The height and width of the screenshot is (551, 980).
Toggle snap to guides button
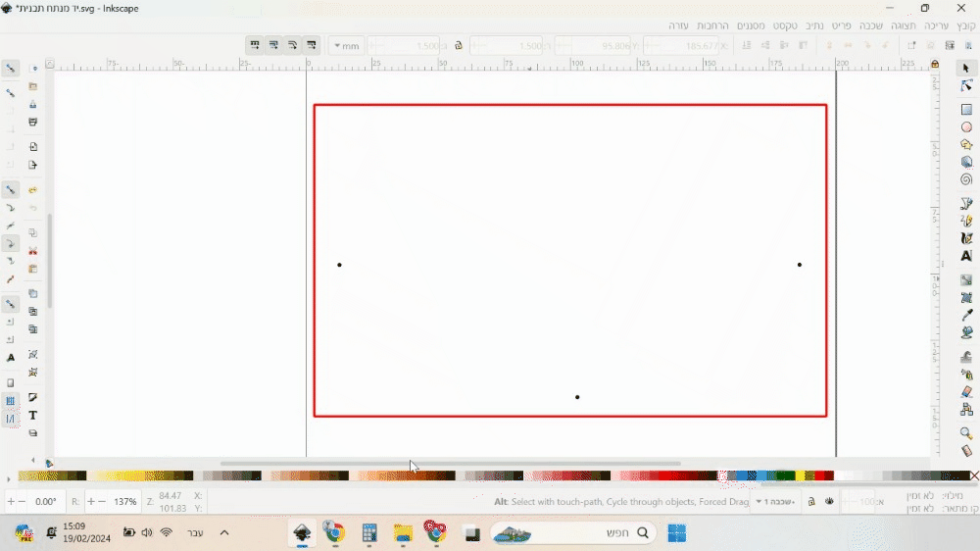pos(11,419)
